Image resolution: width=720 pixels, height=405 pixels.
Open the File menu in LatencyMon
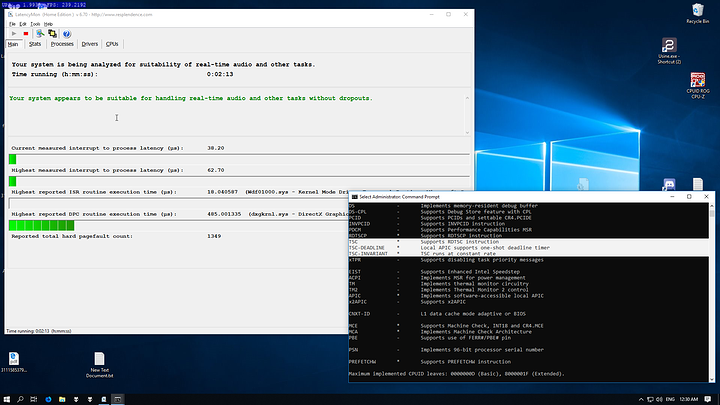12,24
